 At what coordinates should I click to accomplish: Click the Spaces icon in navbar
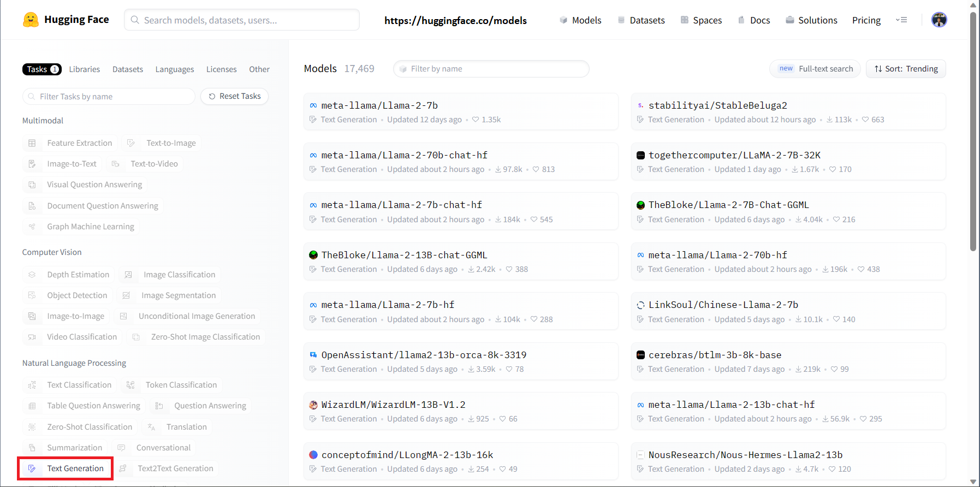pos(685,20)
